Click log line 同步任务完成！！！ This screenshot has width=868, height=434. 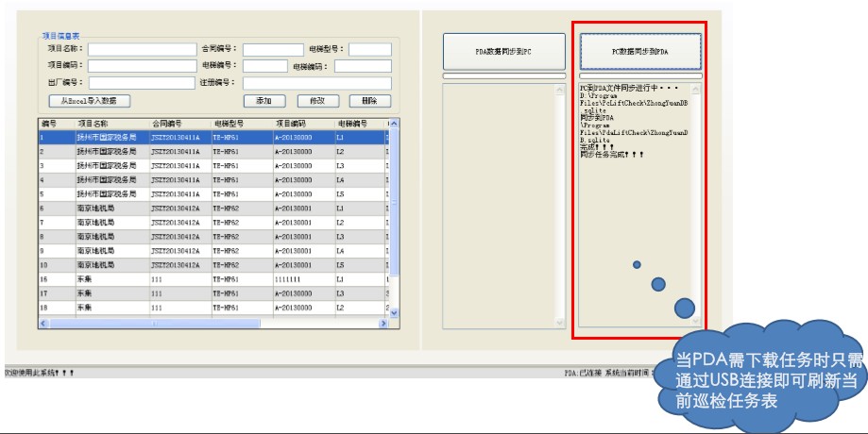click(612, 155)
